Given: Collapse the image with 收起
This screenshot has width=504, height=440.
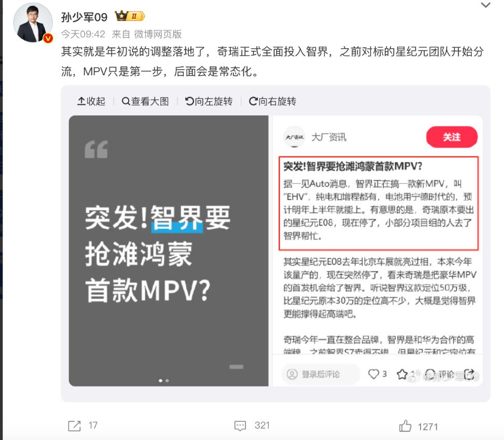Looking at the screenshot, I should [x=91, y=101].
